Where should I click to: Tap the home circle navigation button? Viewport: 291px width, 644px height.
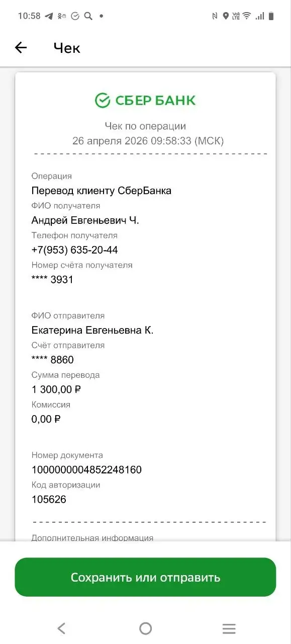[145, 628]
